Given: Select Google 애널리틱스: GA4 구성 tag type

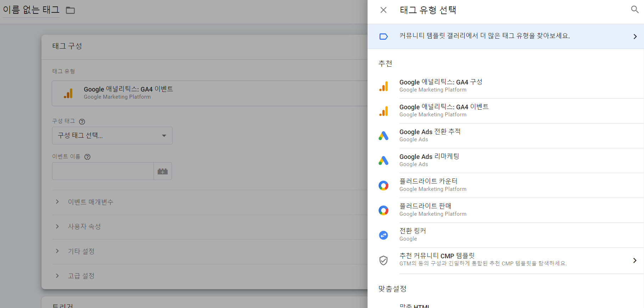Looking at the screenshot, I should 506,86.
